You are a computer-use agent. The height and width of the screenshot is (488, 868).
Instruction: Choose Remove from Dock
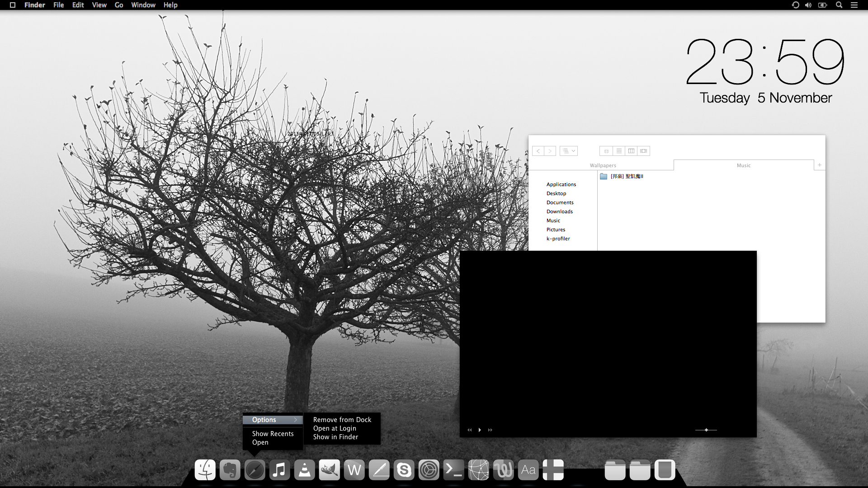(x=342, y=420)
